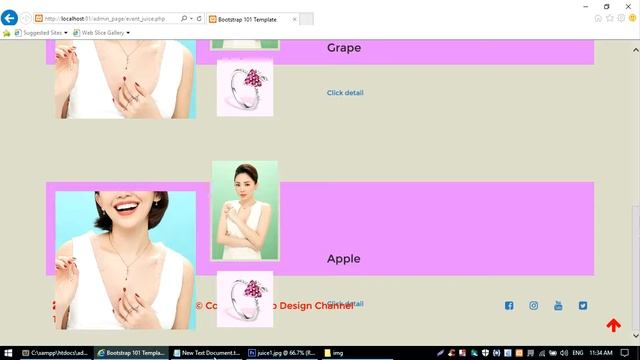Screen dimensions: 640x360
Task: Switch to C:\xampp\htdocs taskbar window
Action: pyautogui.click(x=56, y=353)
